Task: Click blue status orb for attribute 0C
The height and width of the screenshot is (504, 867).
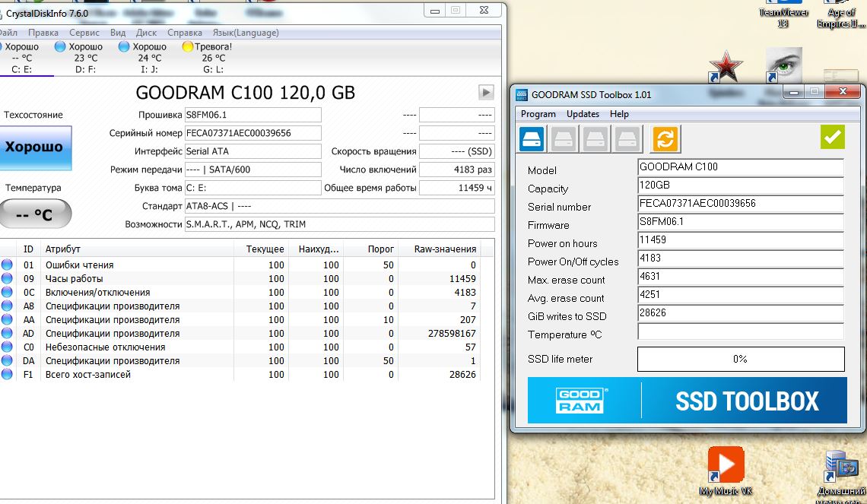Action: 7,292
